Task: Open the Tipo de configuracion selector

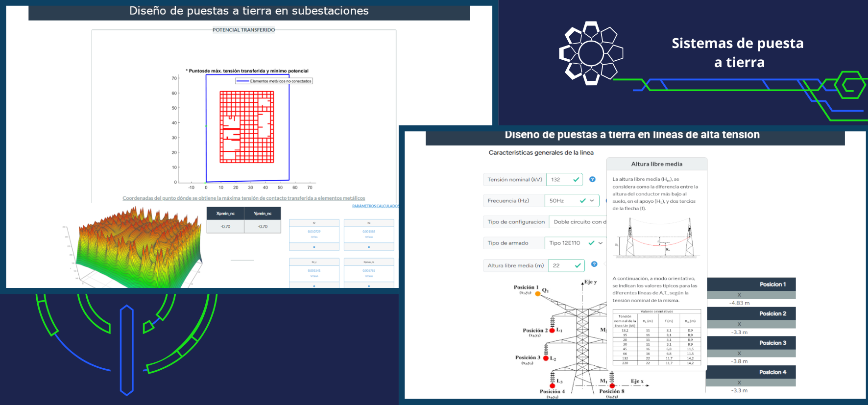Action: point(578,222)
